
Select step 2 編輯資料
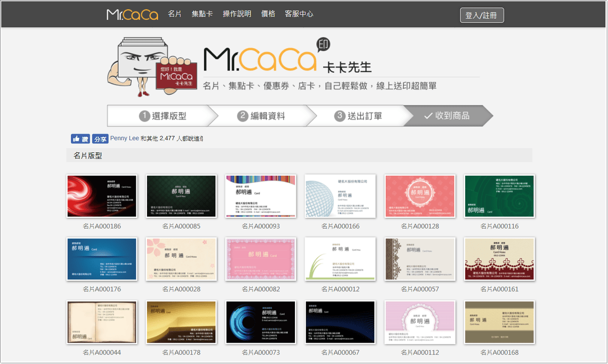261,116
